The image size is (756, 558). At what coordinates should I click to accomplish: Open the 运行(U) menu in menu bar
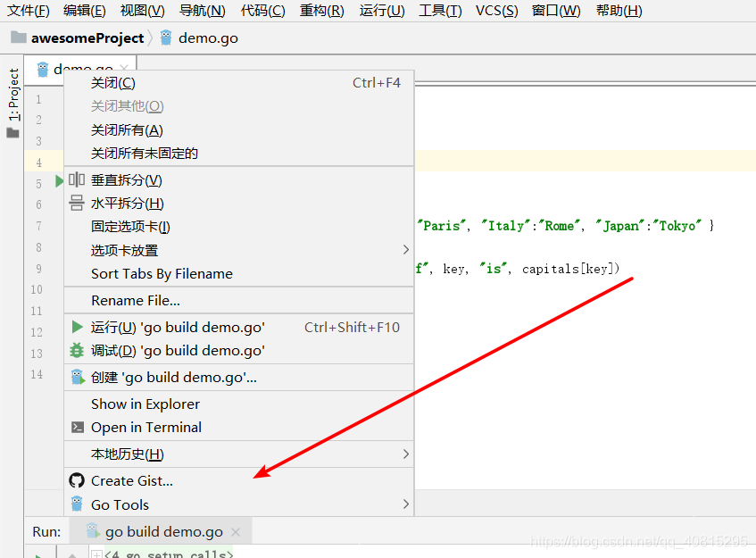coord(382,10)
